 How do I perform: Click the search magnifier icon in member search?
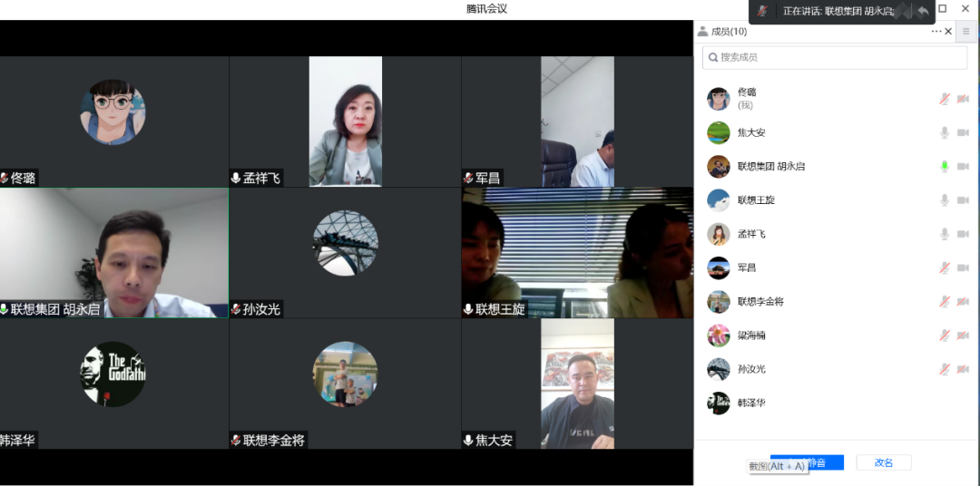point(713,57)
